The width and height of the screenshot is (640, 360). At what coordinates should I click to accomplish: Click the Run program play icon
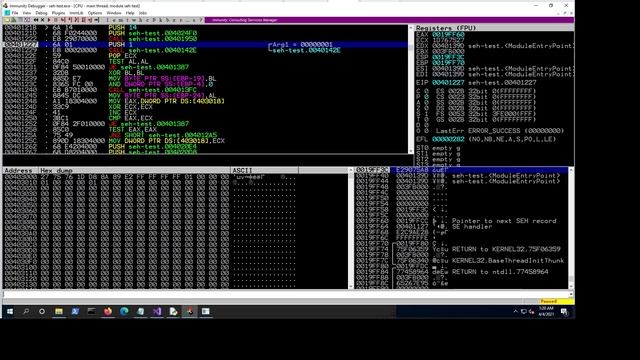pos(49,20)
